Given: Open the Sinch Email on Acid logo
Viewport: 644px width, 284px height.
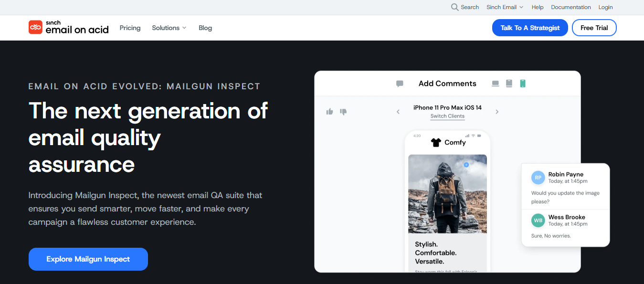Looking at the screenshot, I should [x=68, y=28].
